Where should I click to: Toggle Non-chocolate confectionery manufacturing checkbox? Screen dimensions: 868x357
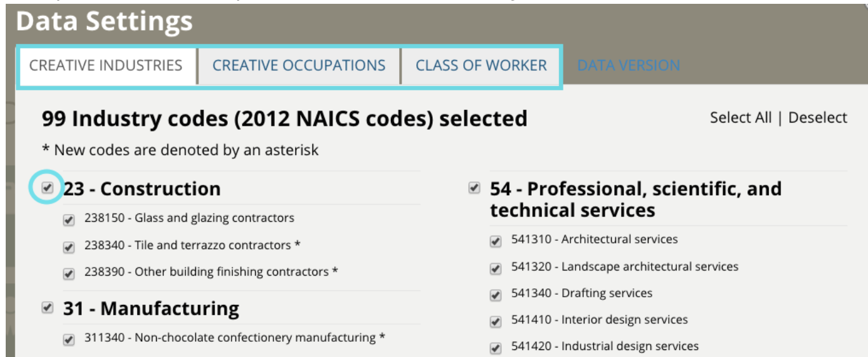pos(69,340)
